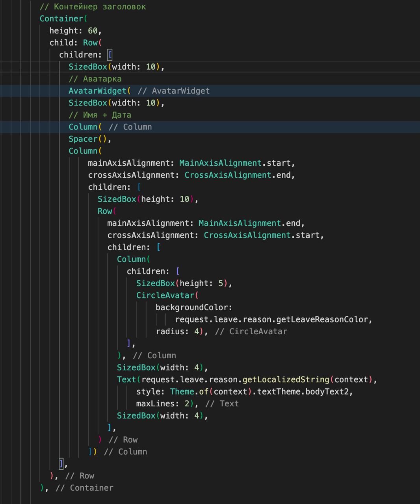This screenshot has width=420, height=504.
Task: Click the 'maxLines: 2)' parameter
Action: point(165,404)
